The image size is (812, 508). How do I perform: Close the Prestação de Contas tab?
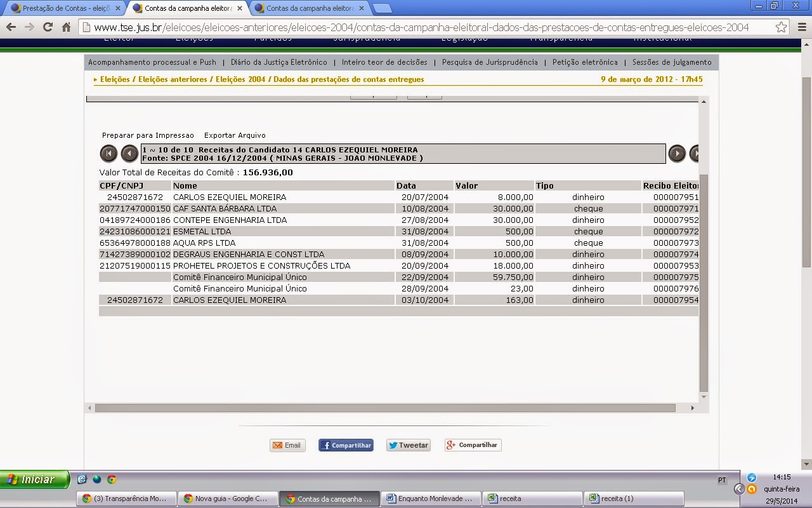point(118,8)
